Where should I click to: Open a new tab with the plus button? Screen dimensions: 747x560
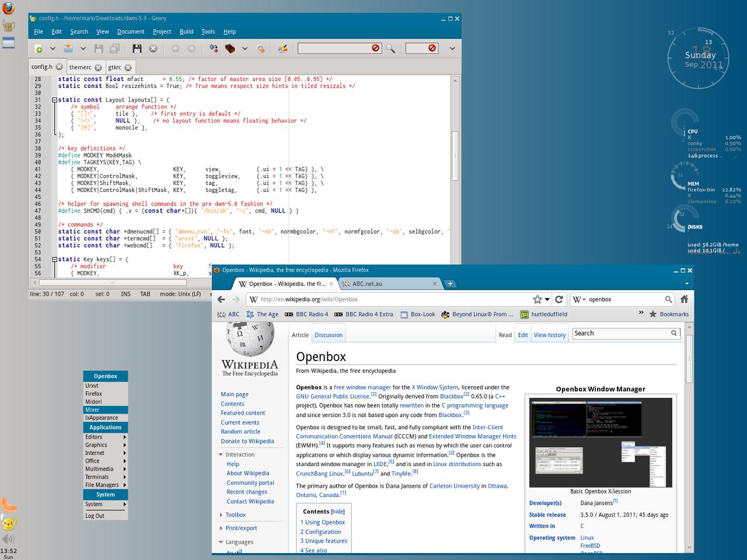point(450,284)
